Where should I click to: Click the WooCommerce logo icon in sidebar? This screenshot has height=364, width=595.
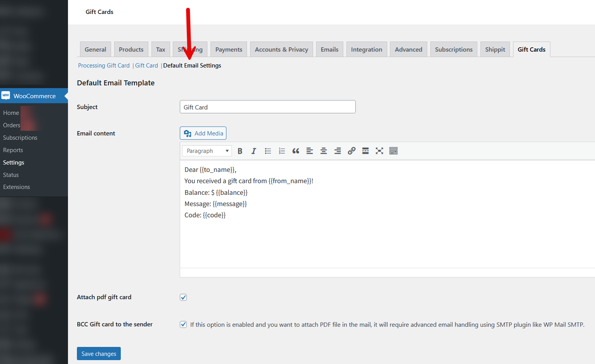(6, 95)
